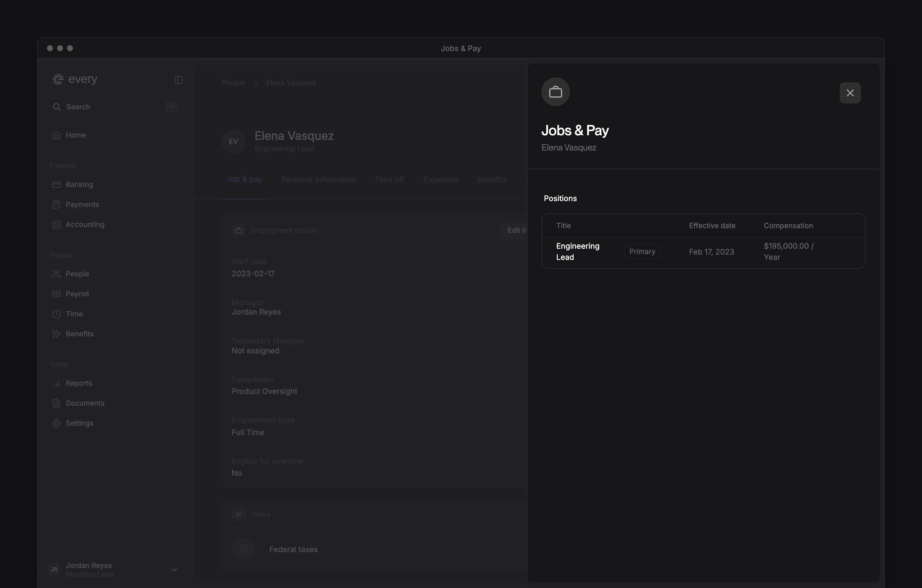
Task: Switch to the Personal information tab
Action: (x=318, y=180)
